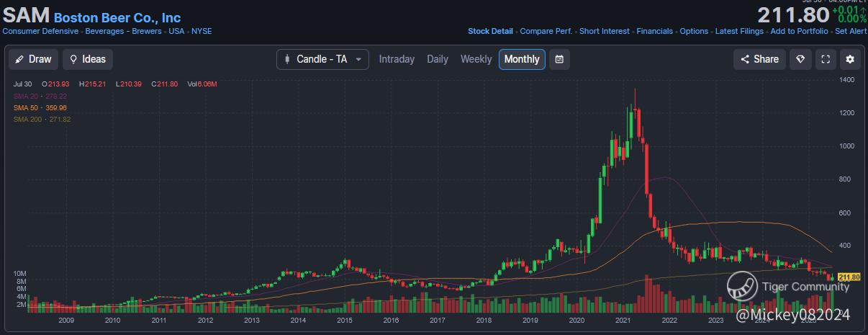Open the Beverages - Brewers industry link

point(124,31)
